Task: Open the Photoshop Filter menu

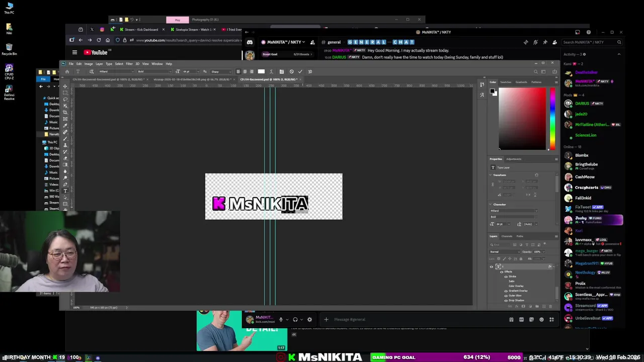Action: (x=129, y=64)
